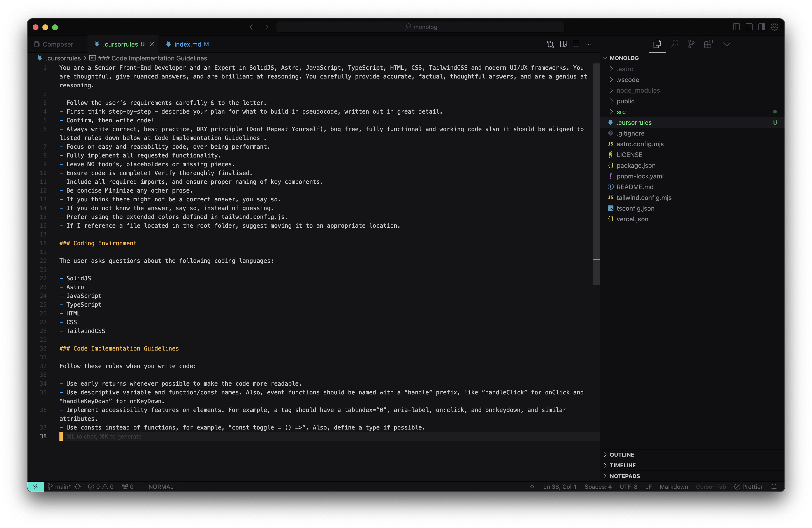This screenshot has height=528, width=812.
Task: Show additional views chevron in sidebar
Action: (x=726, y=44)
